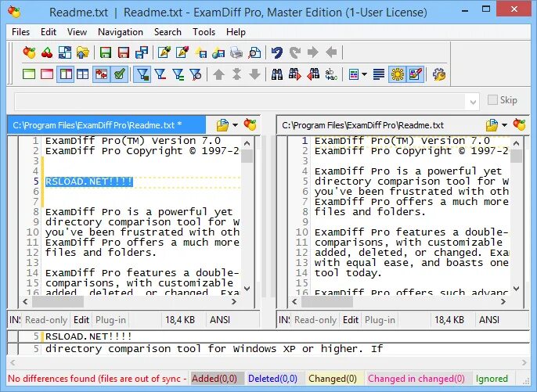
Task: Toggle the funnel filter with green lines
Action: (x=178, y=74)
